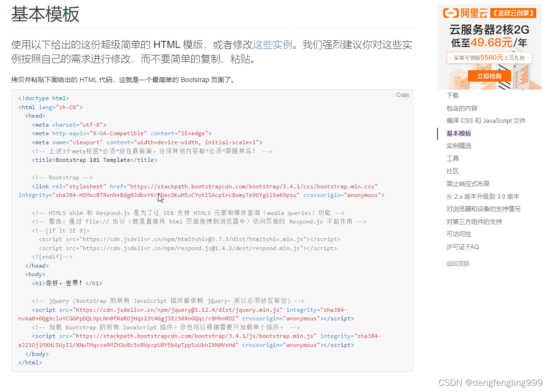This screenshot has height=392, width=550.
Task: Click the jquery.min.js script URL
Action: (x=177, y=310)
